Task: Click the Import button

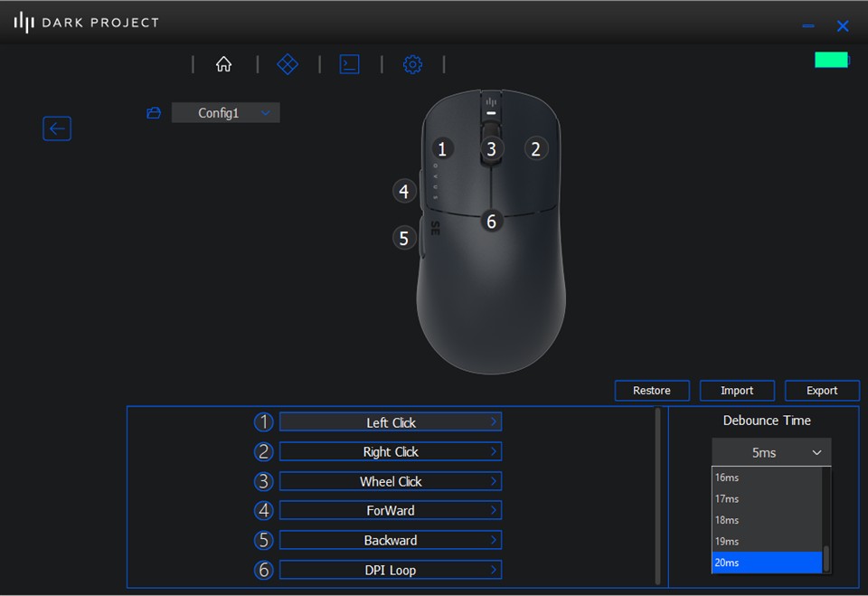Action: tap(736, 391)
